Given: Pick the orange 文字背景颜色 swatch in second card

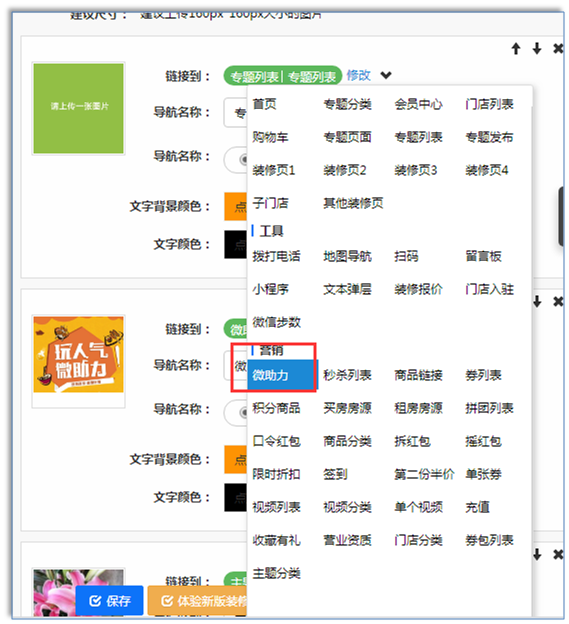Looking at the screenshot, I should coord(236,459).
